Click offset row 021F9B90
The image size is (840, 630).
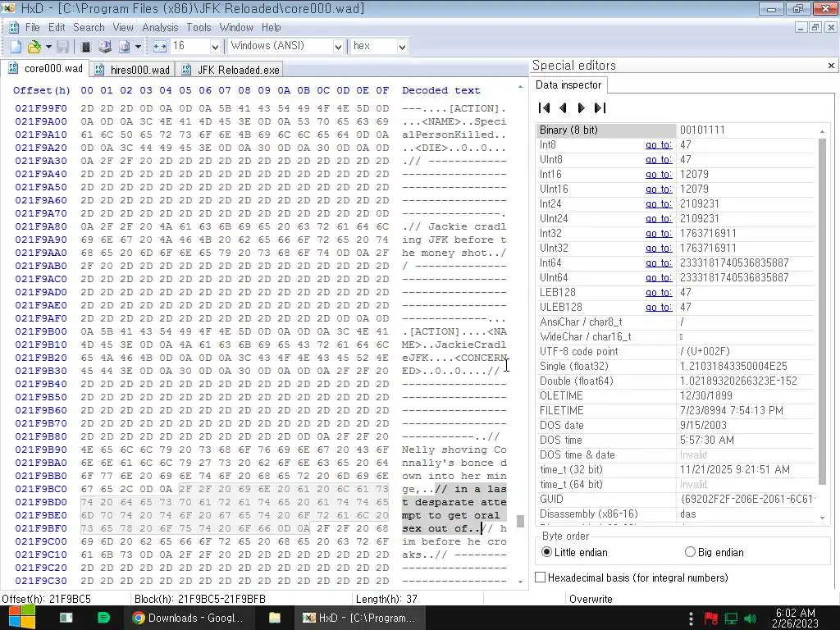(41, 450)
